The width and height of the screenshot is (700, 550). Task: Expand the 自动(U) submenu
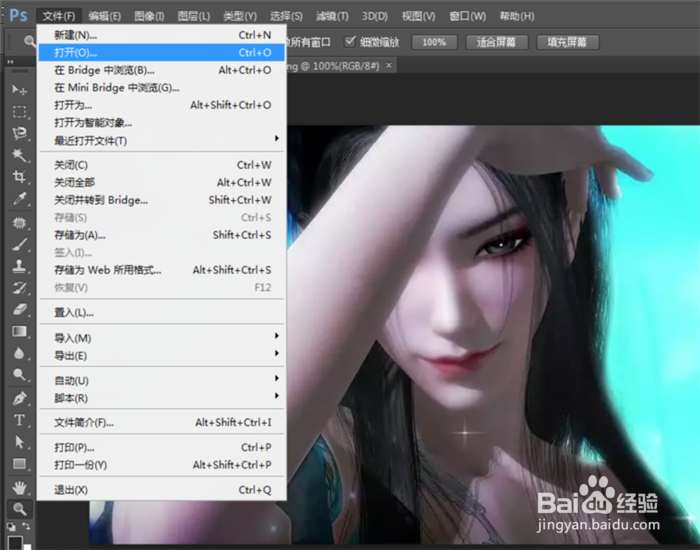(x=161, y=381)
